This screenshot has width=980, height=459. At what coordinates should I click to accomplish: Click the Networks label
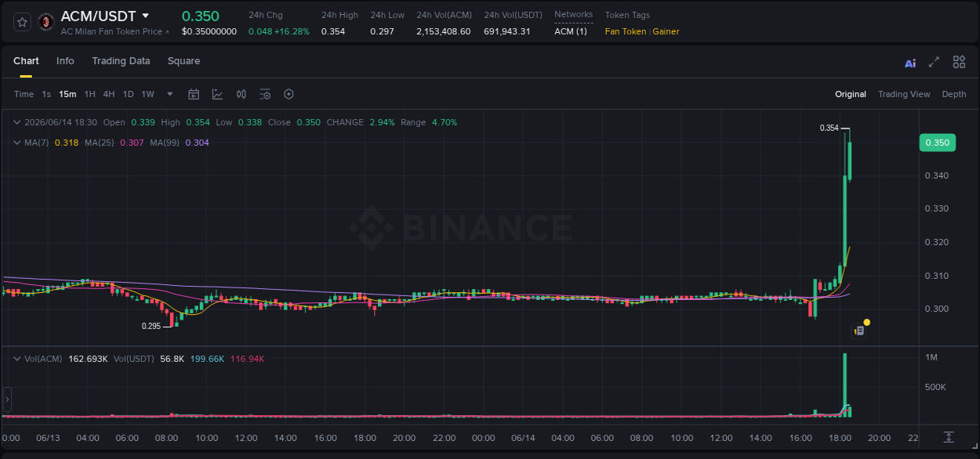[x=574, y=15]
